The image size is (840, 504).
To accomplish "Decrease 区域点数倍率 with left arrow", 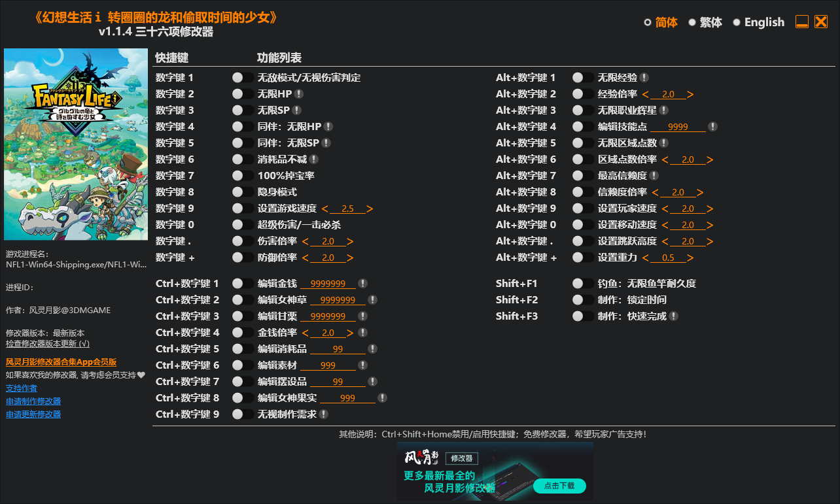I will pos(665,160).
